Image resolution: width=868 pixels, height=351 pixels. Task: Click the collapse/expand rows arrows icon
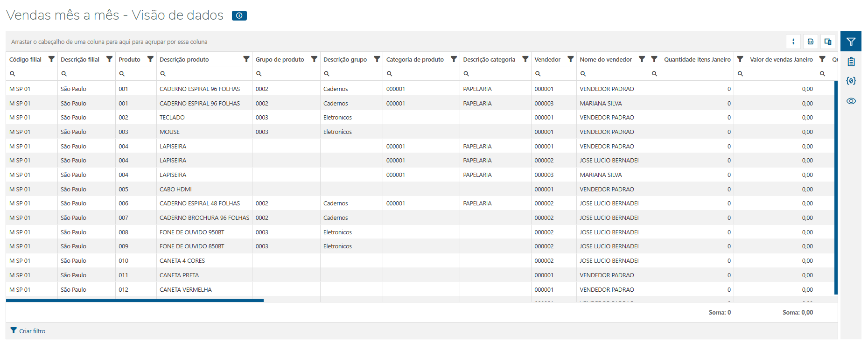pos(793,42)
